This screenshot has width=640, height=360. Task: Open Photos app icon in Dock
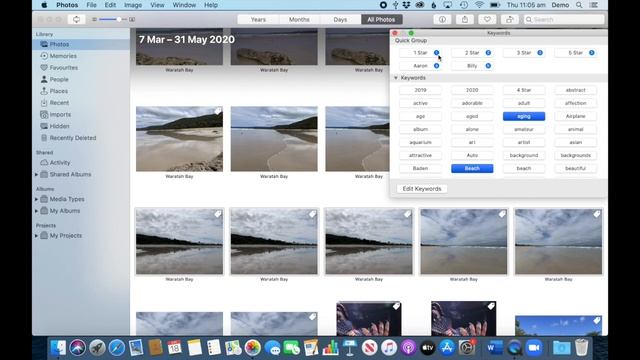[253, 348]
